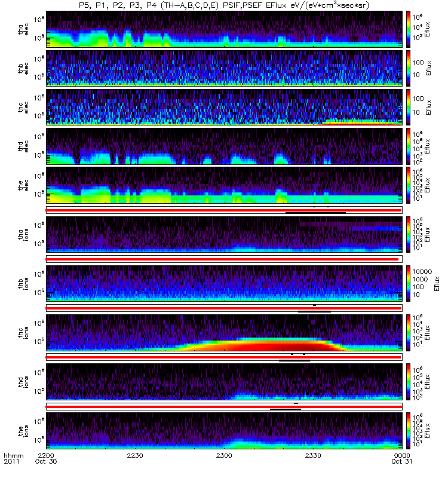The image size is (448, 478).
Task: Click the 'Oct 30' date label
Action: pos(46,461)
